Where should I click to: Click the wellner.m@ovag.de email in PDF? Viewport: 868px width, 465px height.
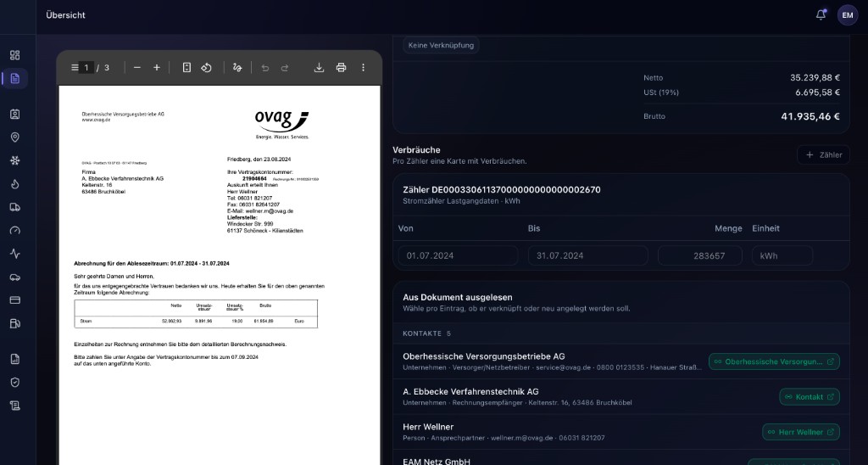click(x=269, y=211)
